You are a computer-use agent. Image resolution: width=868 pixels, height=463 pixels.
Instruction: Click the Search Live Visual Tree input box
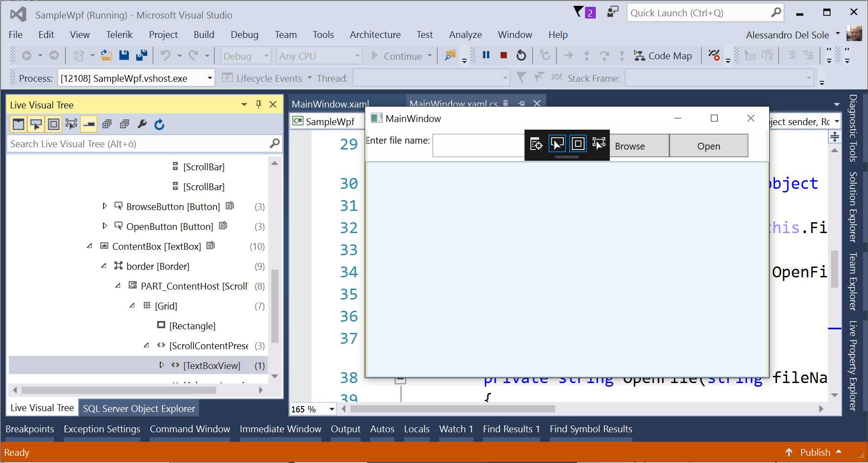click(139, 144)
